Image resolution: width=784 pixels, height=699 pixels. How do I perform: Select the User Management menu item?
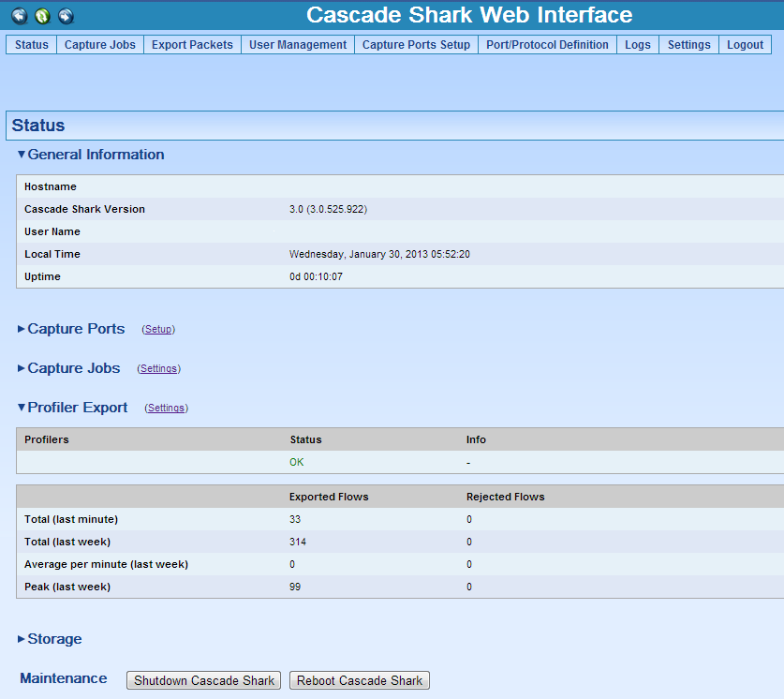(x=297, y=45)
